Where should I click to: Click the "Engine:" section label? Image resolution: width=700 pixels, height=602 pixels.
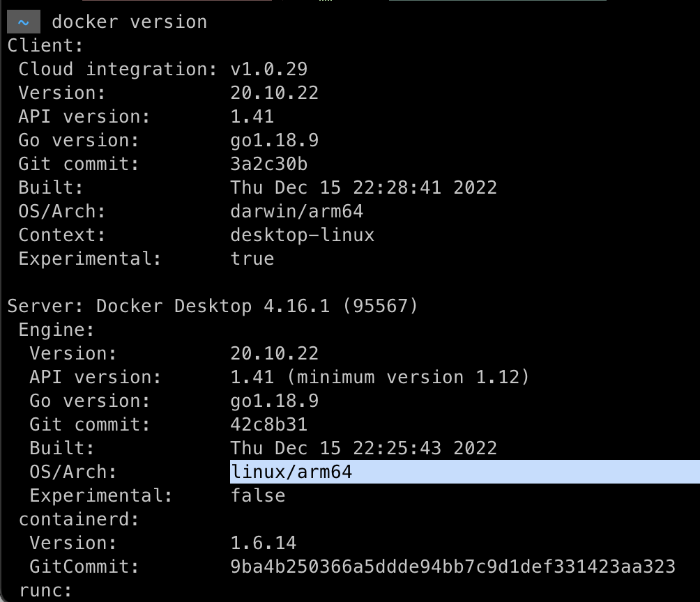click(x=56, y=330)
